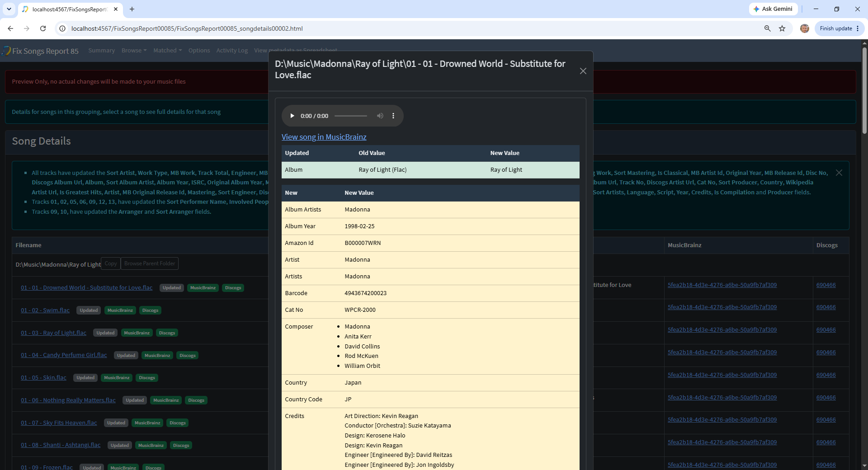Click the Finish update button

pyautogui.click(x=836, y=28)
